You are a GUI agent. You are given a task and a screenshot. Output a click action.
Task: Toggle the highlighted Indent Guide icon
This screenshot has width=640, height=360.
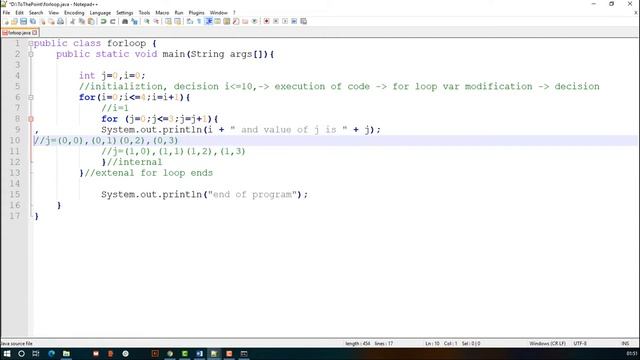209,21
